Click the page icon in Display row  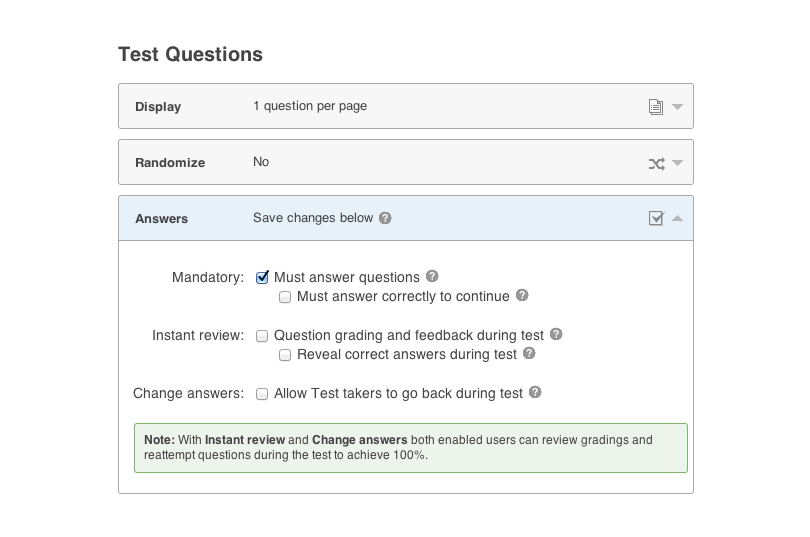click(656, 107)
